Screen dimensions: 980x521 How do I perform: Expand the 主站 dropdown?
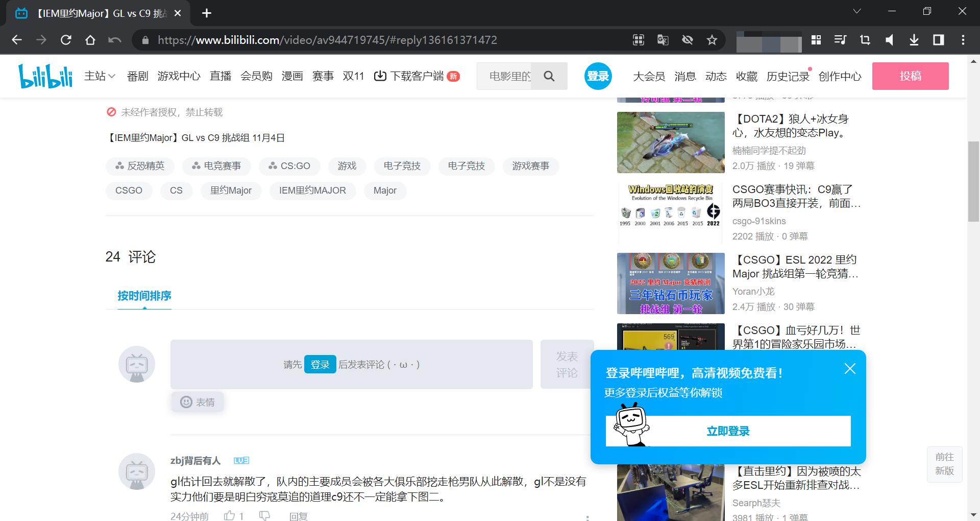coord(100,76)
